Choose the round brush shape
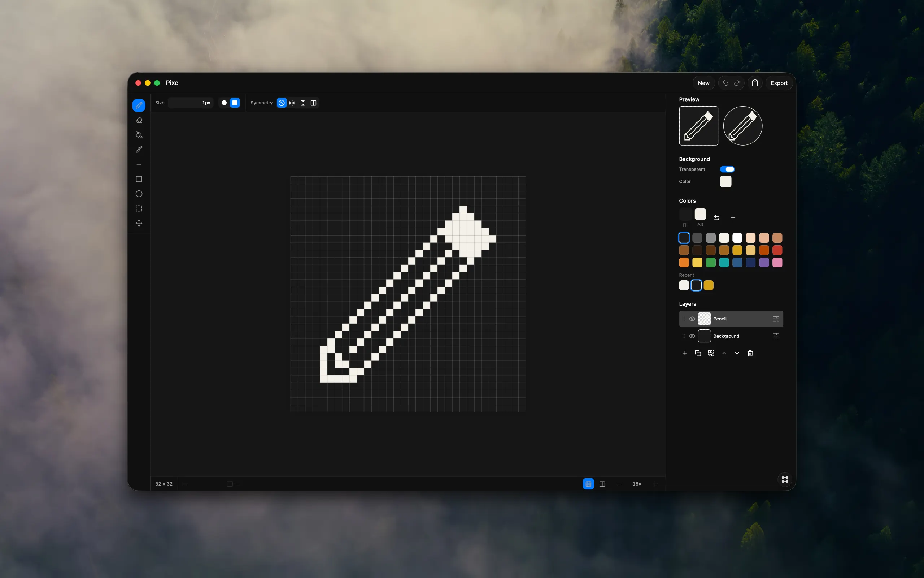This screenshot has width=924, height=578. (224, 103)
